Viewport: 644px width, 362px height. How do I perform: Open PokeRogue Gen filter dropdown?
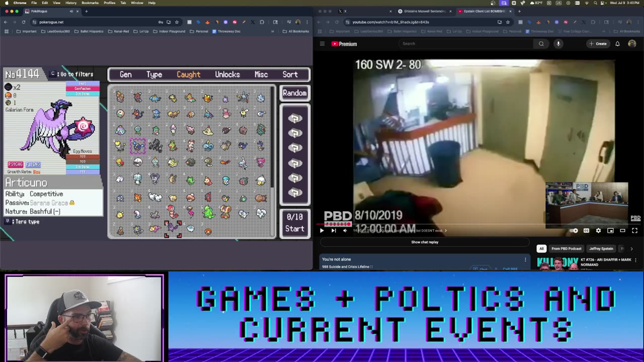coord(125,74)
